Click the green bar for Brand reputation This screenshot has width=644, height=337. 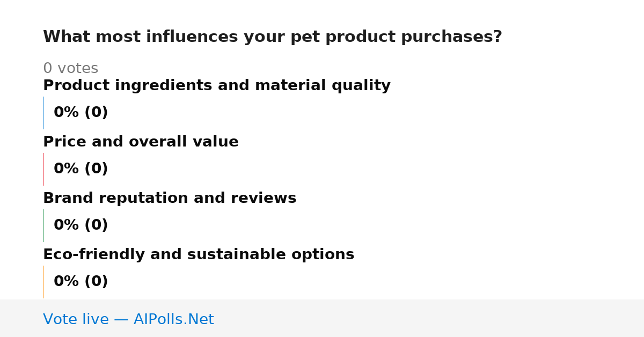(43, 225)
